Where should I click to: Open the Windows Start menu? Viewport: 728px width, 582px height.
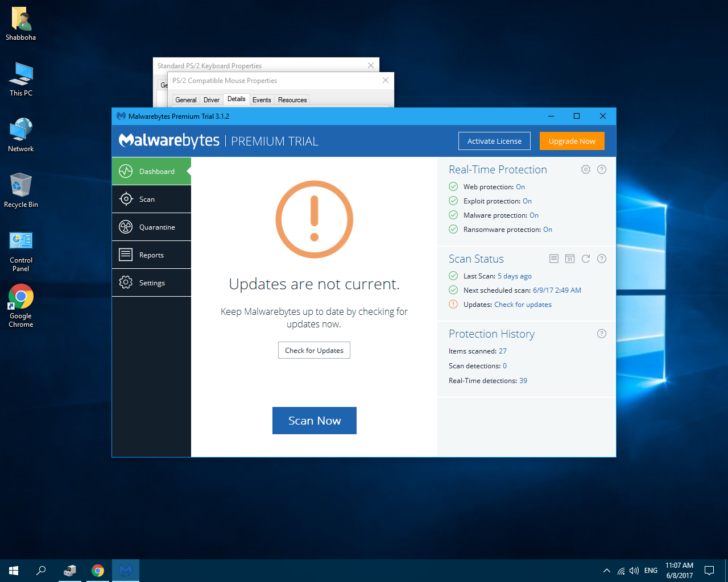click(14, 571)
